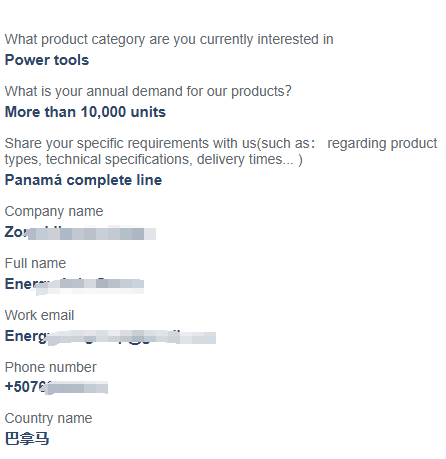Click the 'Phone number' label
This screenshot has width=446, height=459.
coord(51,367)
